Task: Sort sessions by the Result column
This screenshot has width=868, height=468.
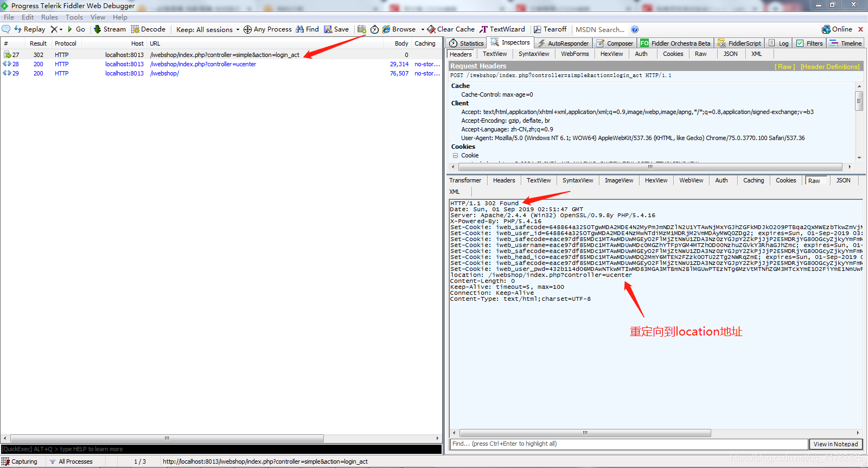Action: point(38,43)
